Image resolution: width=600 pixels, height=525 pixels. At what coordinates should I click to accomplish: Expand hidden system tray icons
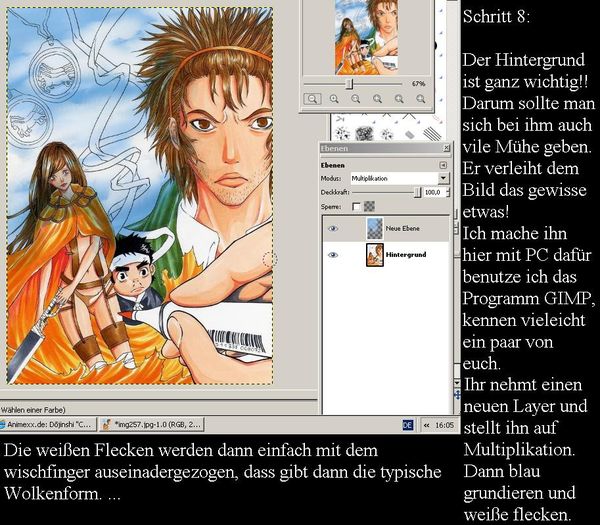427,425
